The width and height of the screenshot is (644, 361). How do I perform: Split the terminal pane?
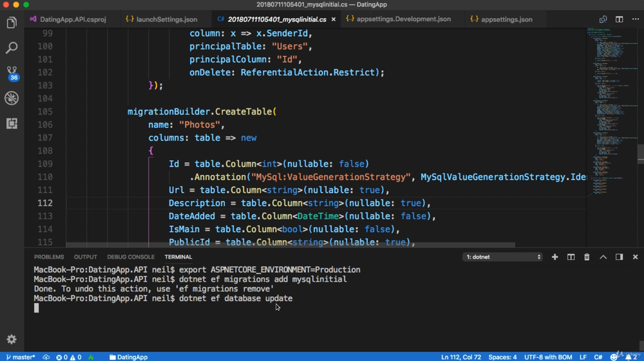[x=571, y=257]
